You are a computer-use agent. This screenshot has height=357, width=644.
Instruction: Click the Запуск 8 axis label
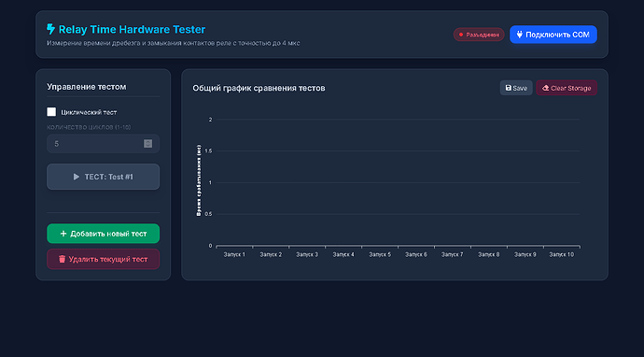tap(489, 254)
